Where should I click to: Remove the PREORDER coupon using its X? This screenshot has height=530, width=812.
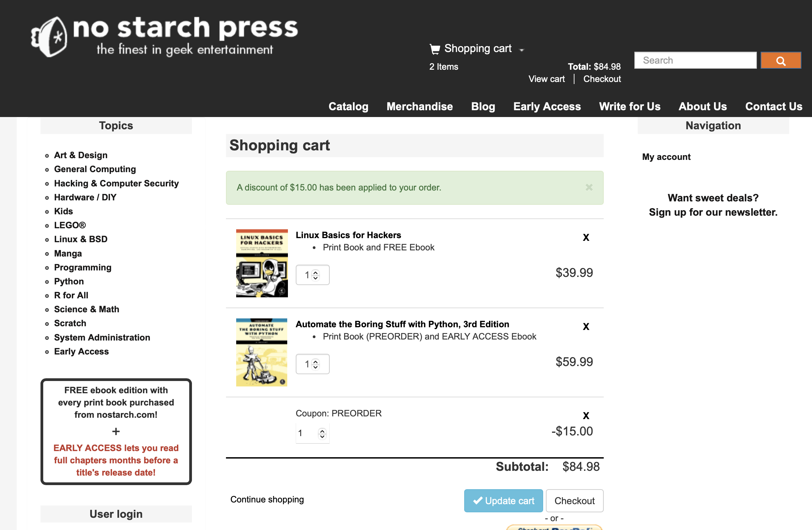pyautogui.click(x=586, y=415)
